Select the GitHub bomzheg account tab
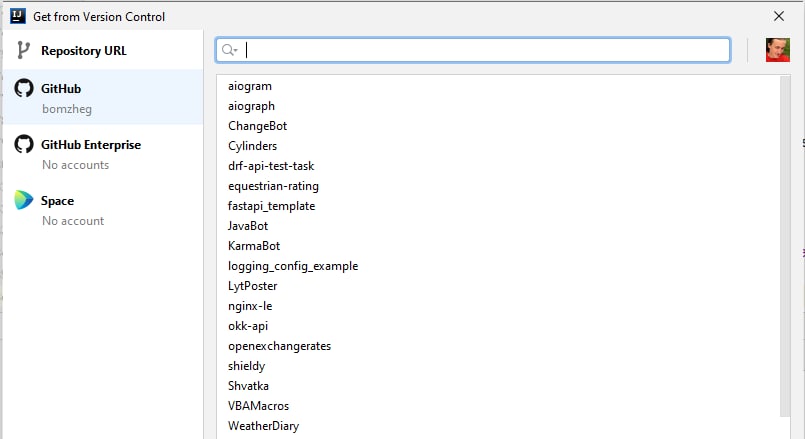This screenshot has width=805, height=439. tap(103, 98)
